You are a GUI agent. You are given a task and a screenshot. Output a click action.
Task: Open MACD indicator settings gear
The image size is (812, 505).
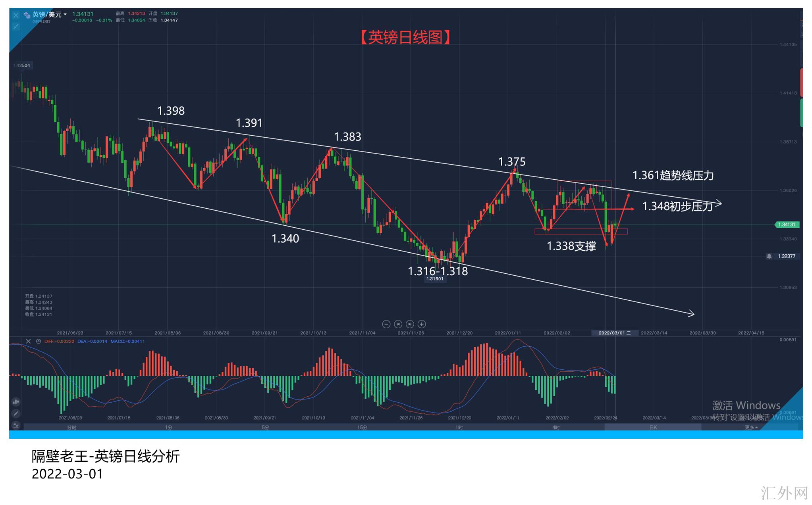[x=39, y=341]
